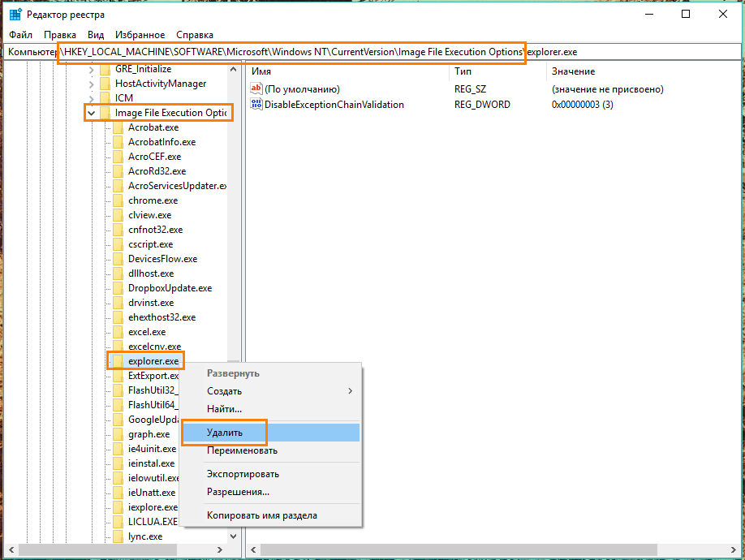Click the ie4uinit.exe folder icon
The width and height of the screenshot is (745, 560).
coord(118,449)
